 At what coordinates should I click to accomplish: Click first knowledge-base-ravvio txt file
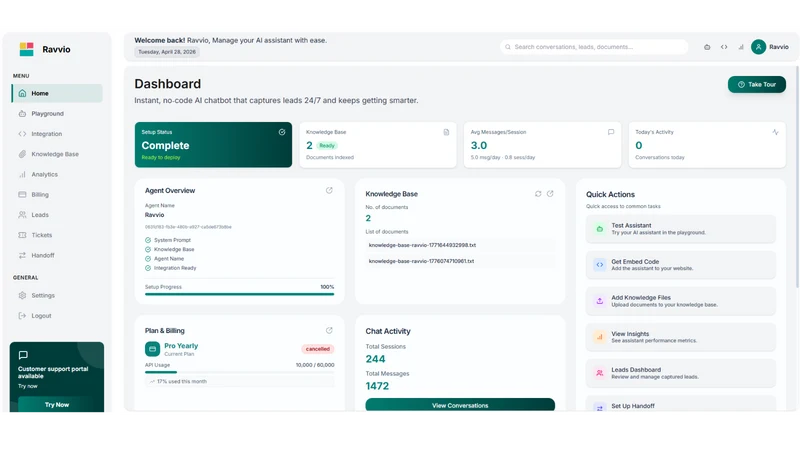pyautogui.click(x=460, y=245)
